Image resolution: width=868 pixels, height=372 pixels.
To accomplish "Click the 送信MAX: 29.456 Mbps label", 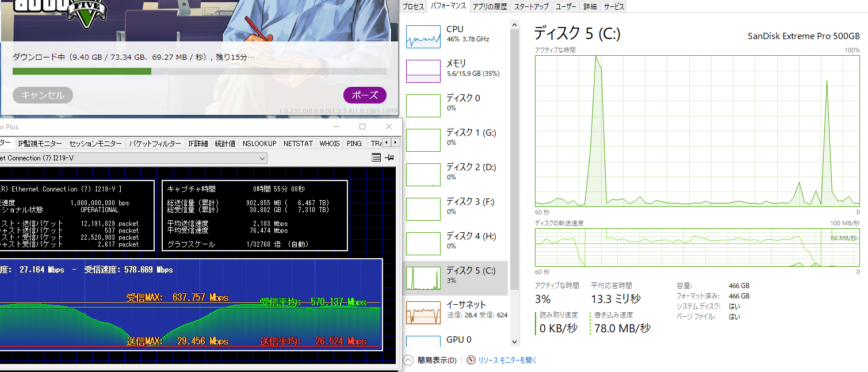I will click(178, 341).
